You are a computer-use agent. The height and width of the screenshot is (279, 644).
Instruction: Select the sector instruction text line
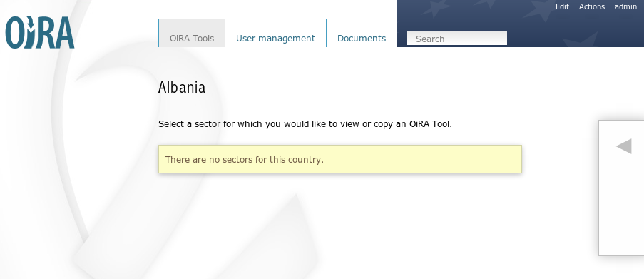[x=305, y=124]
